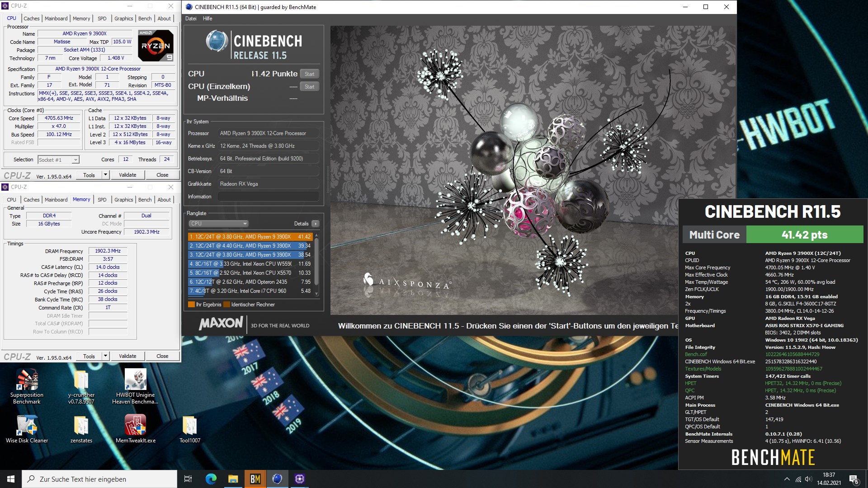Click Validate in lower CPU-Z window
The height and width of the screenshot is (488, 868).
point(127,356)
